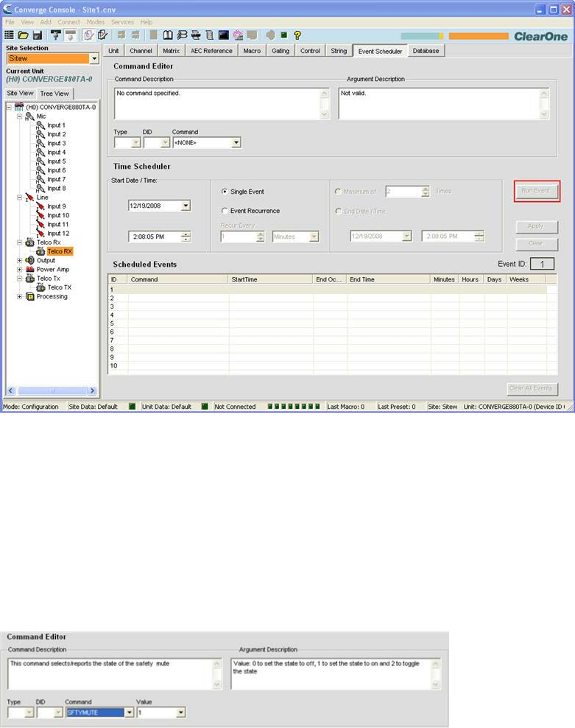This screenshot has height=728, width=575.
Task: Click the speaker icon beside Output
Action: pyautogui.click(x=29, y=260)
